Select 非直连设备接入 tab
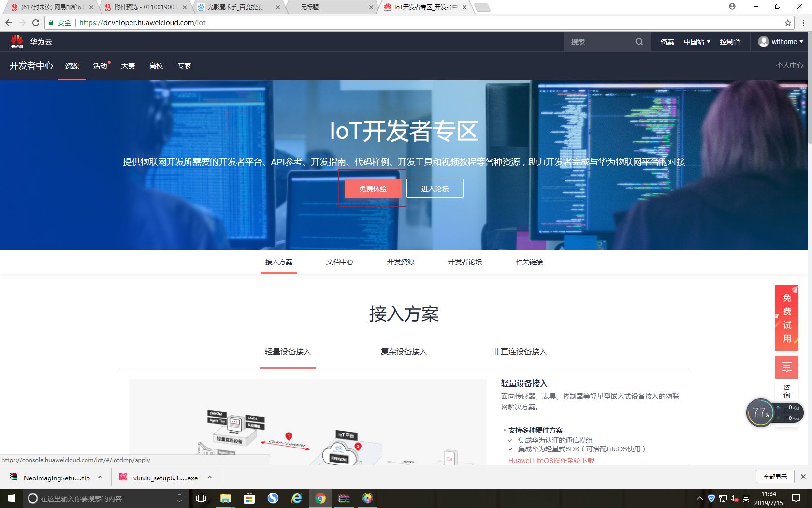Screen dimensions: 812x508 tap(520, 352)
